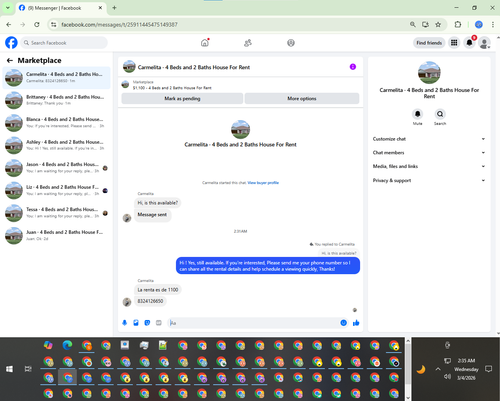Attach a file using the photo icon
500x401 pixels.
pos(136,323)
